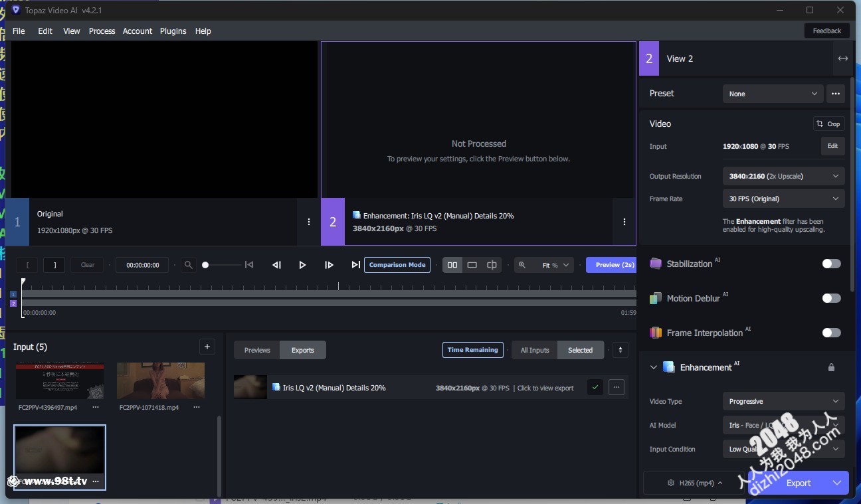Jump to the last frame
This screenshot has width=861, height=504.
point(355,265)
